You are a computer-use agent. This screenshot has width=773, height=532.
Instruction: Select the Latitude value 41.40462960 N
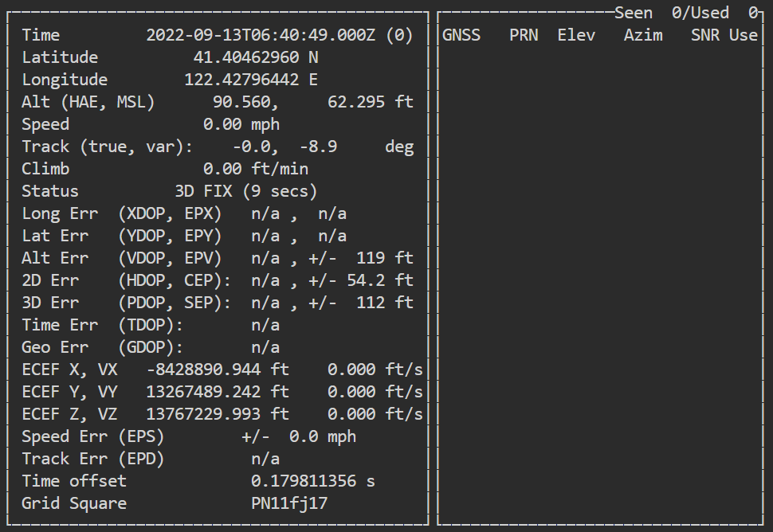pyautogui.click(x=256, y=57)
